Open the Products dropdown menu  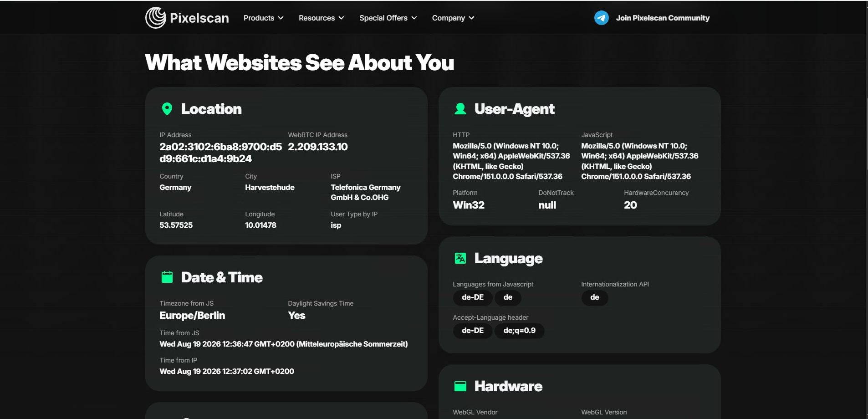pyautogui.click(x=263, y=18)
